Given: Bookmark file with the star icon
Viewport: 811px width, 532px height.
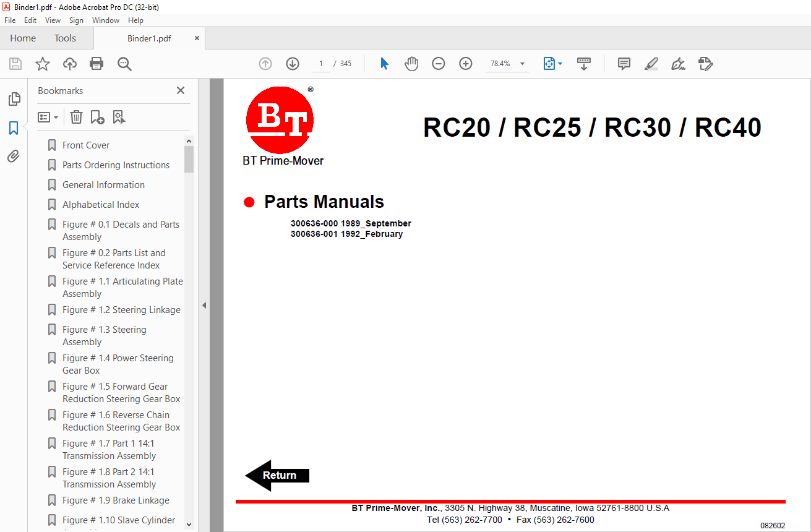Looking at the screenshot, I should pyautogui.click(x=42, y=64).
